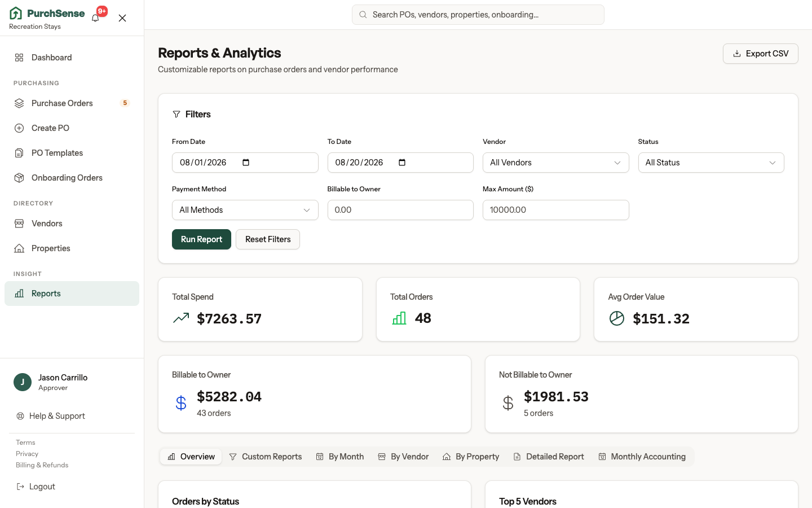Click the $151.32 average order value
Viewport: 812px width, 508px height.
(x=661, y=319)
